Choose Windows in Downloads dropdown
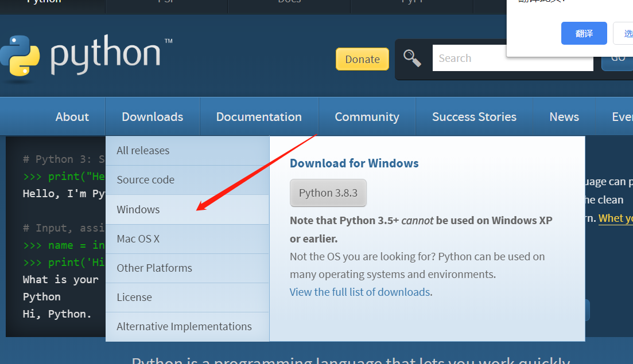Viewport: 633px width, 364px height. coord(187,210)
